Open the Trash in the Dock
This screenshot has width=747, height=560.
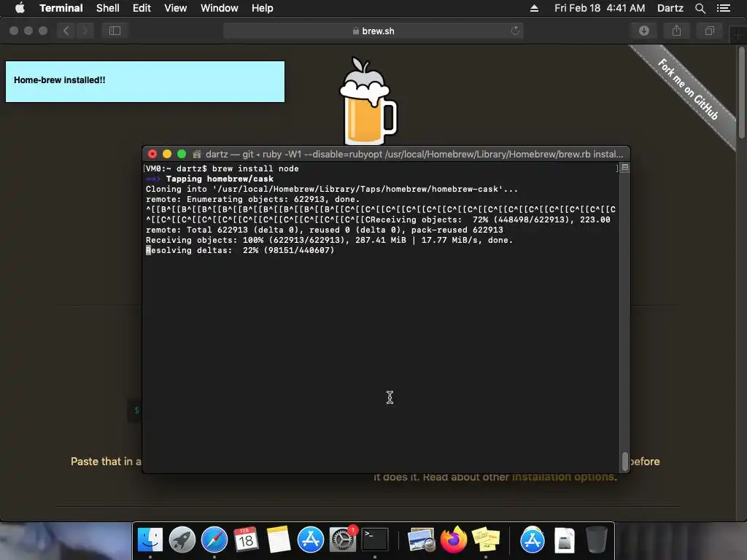pos(597,540)
